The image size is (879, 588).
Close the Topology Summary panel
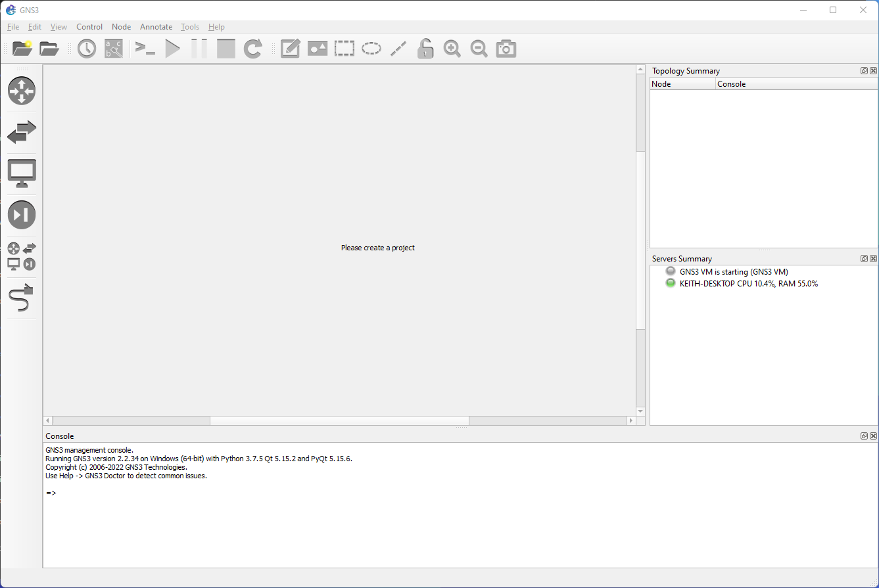coord(873,70)
